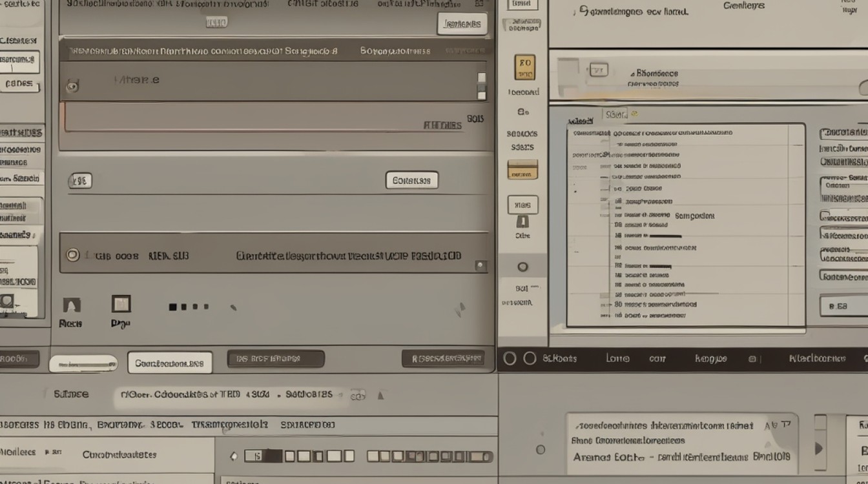Open the small tab above the right window's list
The height and width of the screenshot is (484, 868).
coord(615,115)
